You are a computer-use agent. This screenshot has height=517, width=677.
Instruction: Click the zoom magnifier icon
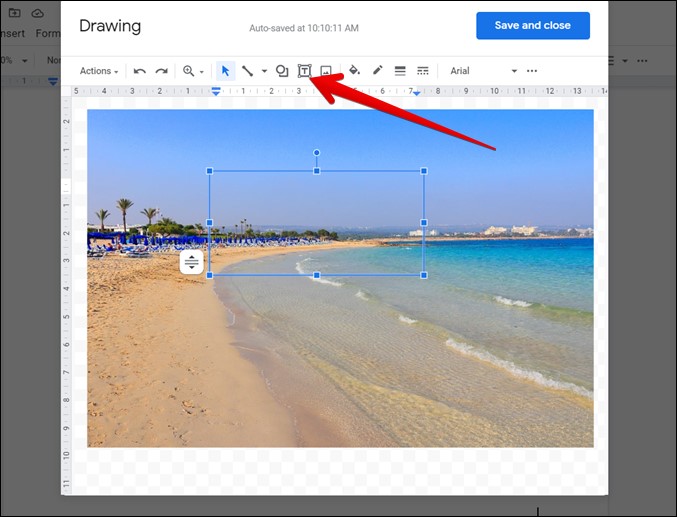(x=188, y=71)
